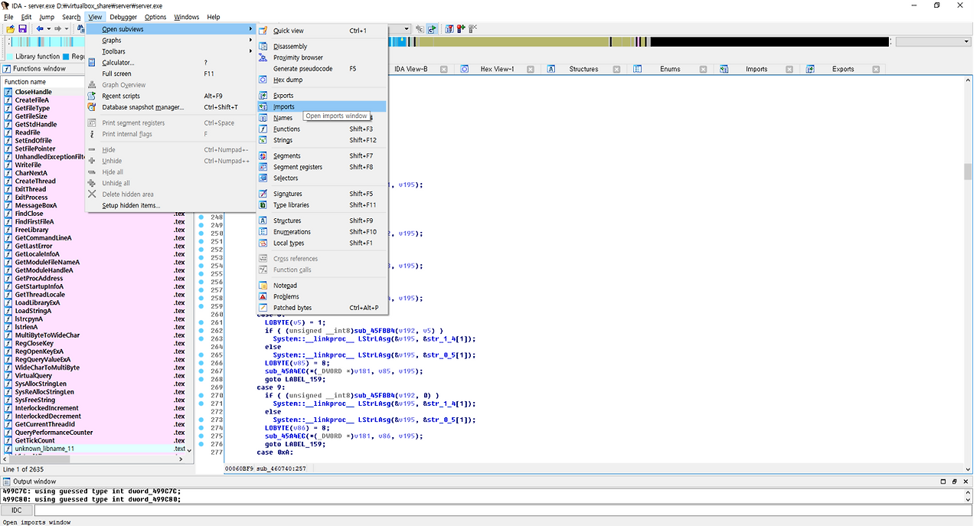Select the CreateThread function row
980x526 pixels.
pos(93,181)
